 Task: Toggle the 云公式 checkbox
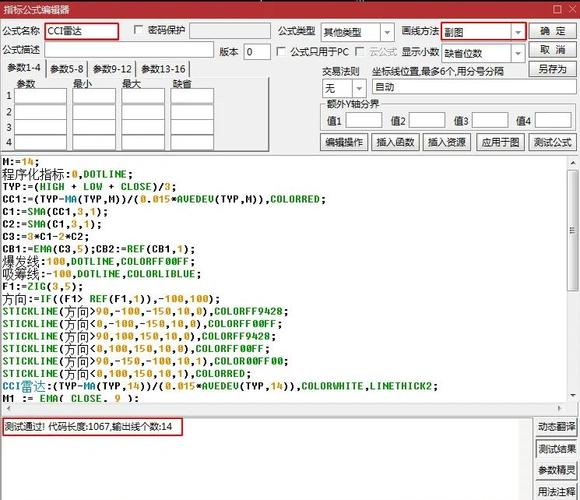(x=359, y=51)
